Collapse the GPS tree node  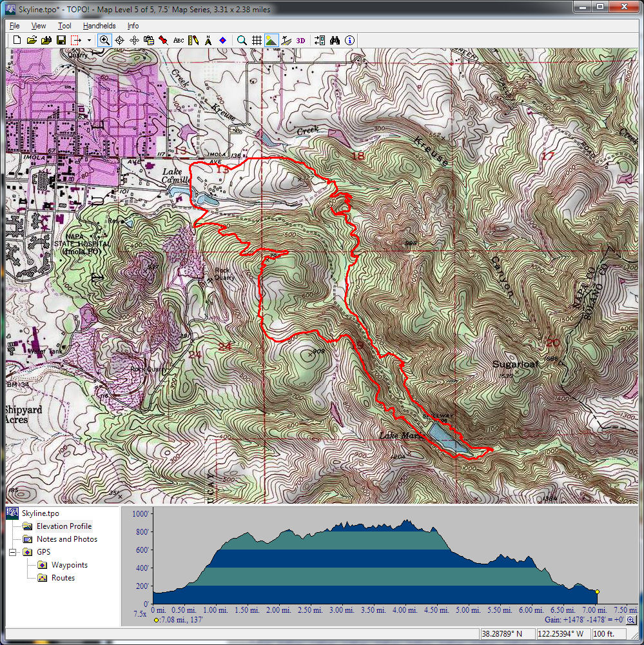pyautogui.click(x=13, y=552)
